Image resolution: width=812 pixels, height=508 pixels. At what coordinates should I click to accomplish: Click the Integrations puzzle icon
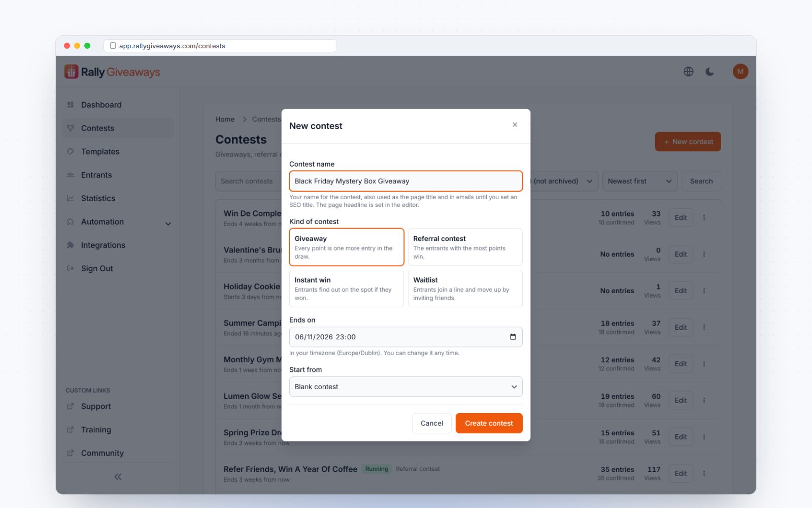71,245
